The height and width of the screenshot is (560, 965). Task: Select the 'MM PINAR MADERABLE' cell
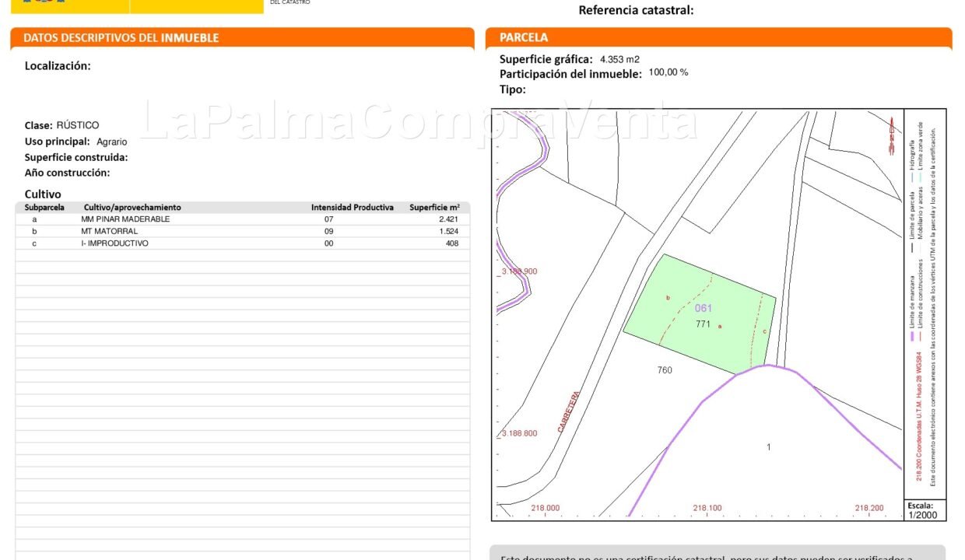point(125,219)
